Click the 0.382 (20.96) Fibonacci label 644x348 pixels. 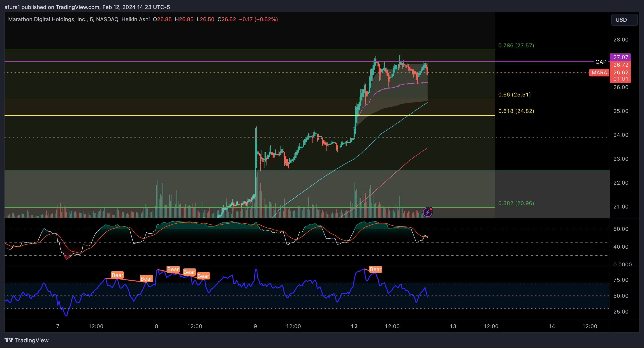516,203
